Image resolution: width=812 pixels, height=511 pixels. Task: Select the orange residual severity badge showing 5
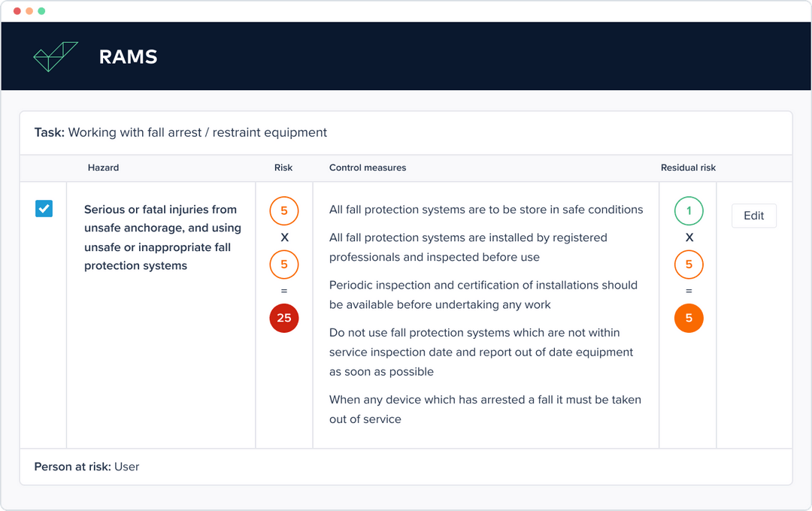tap(688, 265)
